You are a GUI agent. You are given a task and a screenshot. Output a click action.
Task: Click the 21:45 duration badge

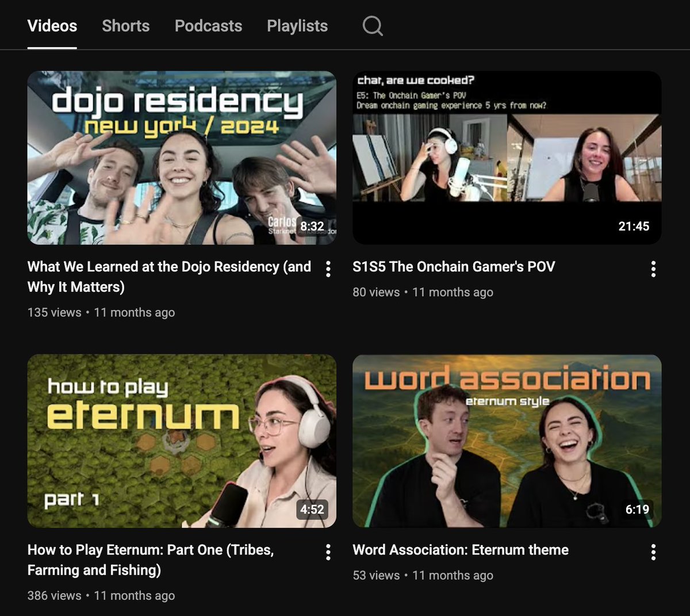[x=634, y=226]
